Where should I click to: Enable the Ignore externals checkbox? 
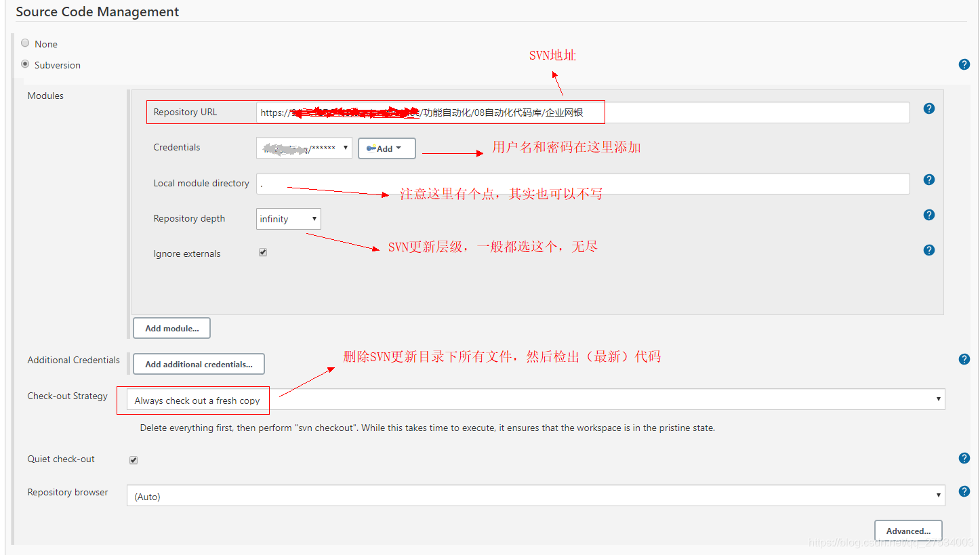[x=262, y=251]
